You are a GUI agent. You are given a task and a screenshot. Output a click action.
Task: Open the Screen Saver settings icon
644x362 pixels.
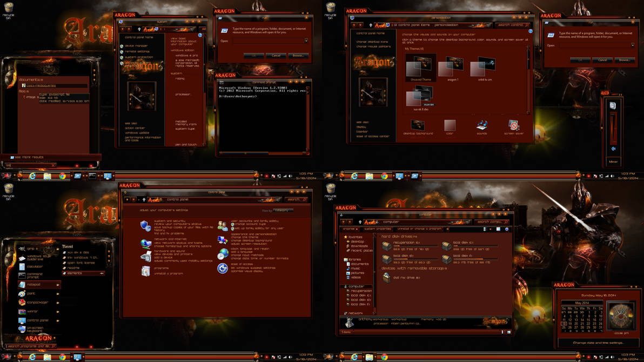tap(513, 125)
